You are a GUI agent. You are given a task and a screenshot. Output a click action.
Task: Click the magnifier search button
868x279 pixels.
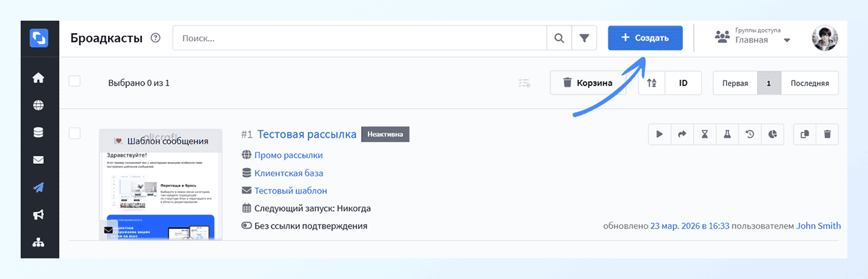click(559, 38)
